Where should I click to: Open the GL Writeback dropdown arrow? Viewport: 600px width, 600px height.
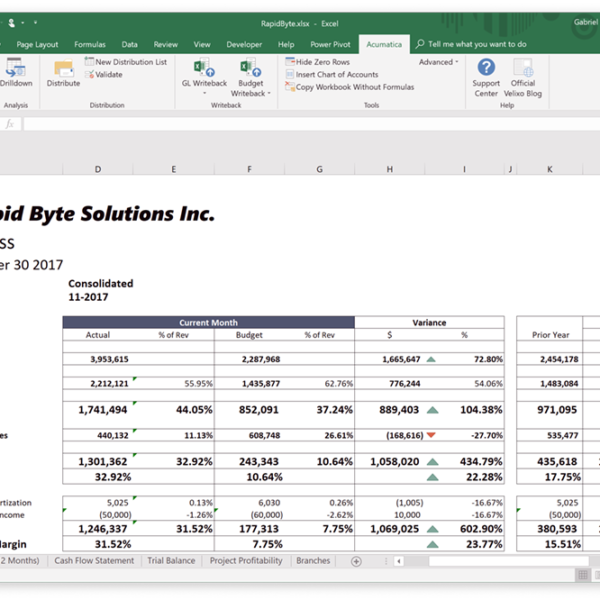(x=204, y=93)
